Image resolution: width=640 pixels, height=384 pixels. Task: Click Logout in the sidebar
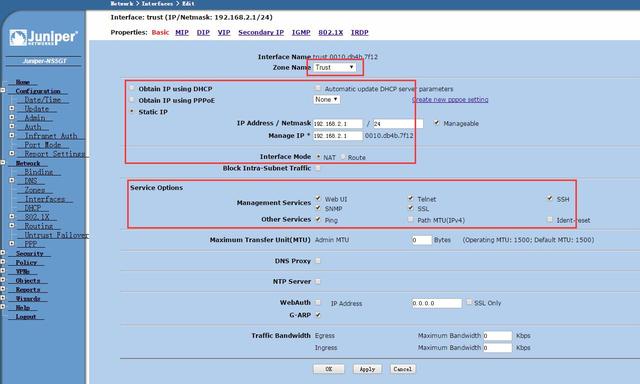(x=26, y=317)
